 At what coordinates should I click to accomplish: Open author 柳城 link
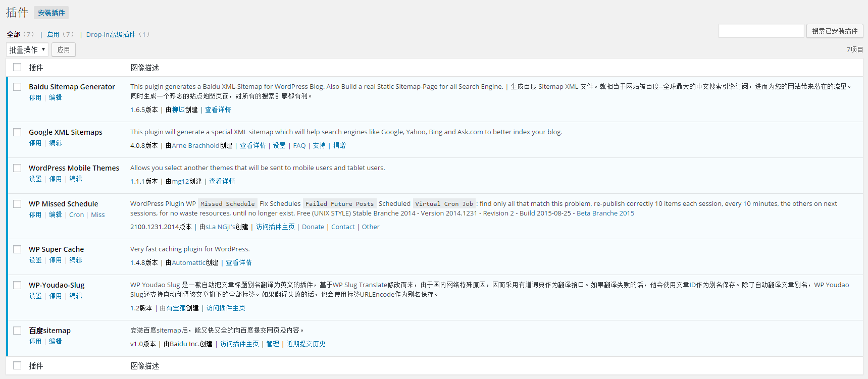coord(178,110)
